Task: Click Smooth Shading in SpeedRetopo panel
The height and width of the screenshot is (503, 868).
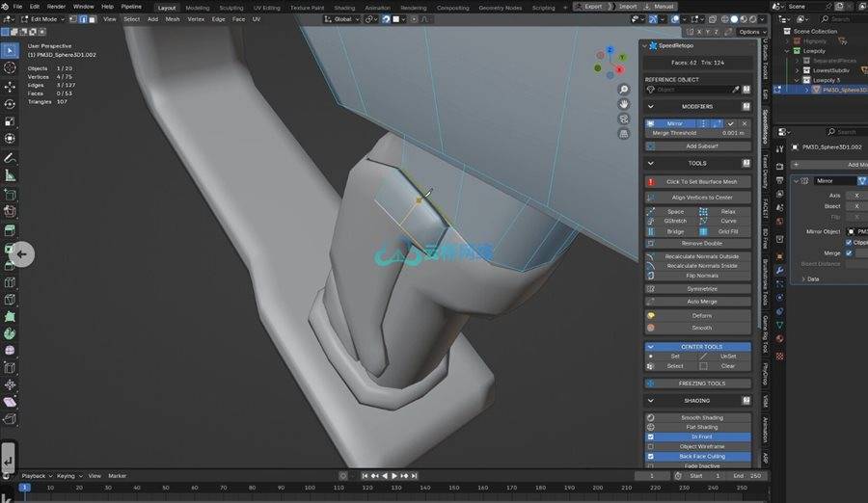Action: (701, 417)
